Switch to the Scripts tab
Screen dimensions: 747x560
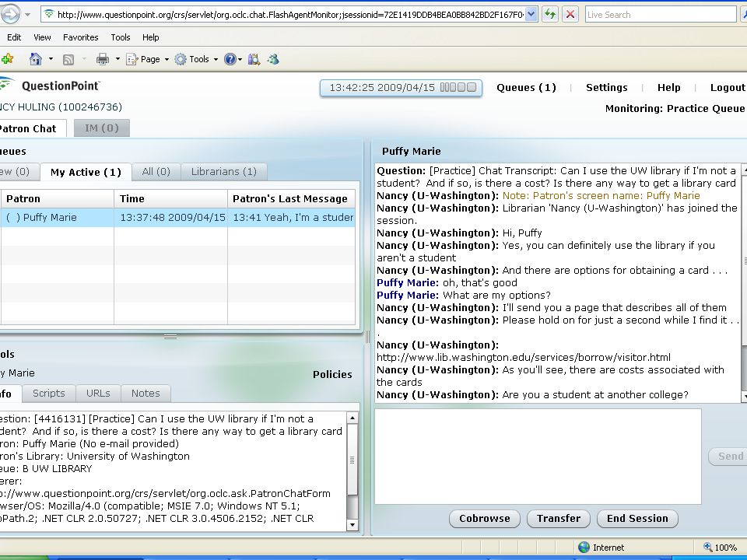click(48, 394)
